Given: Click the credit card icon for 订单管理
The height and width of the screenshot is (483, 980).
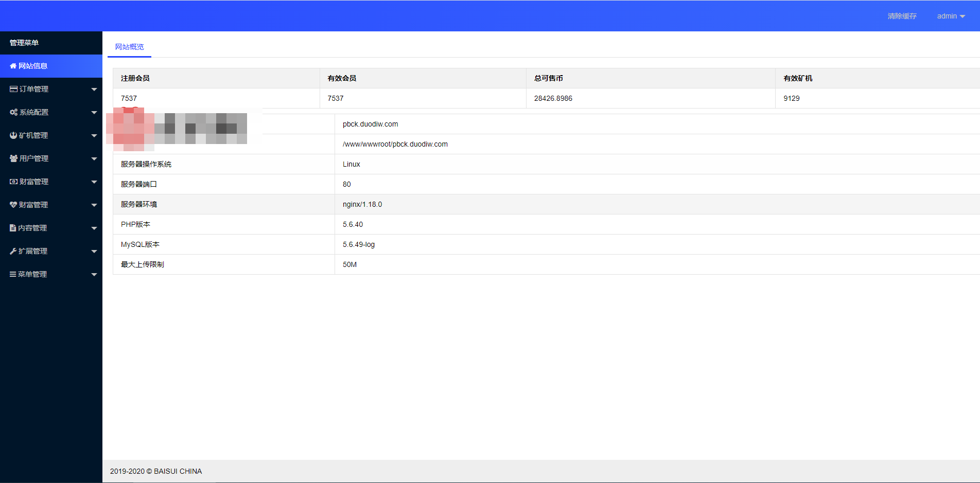Looking at the screenshot, I should [x=14, y=89].
